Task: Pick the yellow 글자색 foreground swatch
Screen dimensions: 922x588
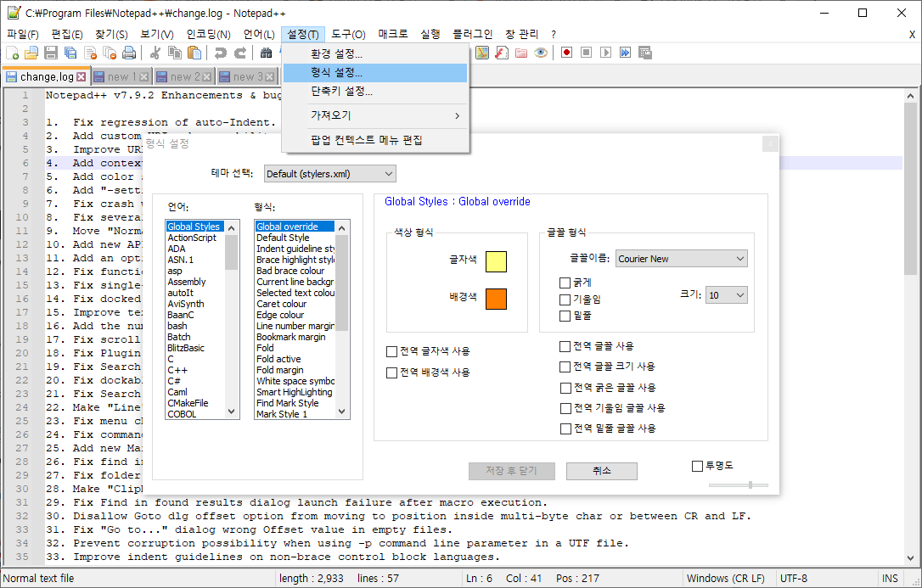Action: click(496, 261)
